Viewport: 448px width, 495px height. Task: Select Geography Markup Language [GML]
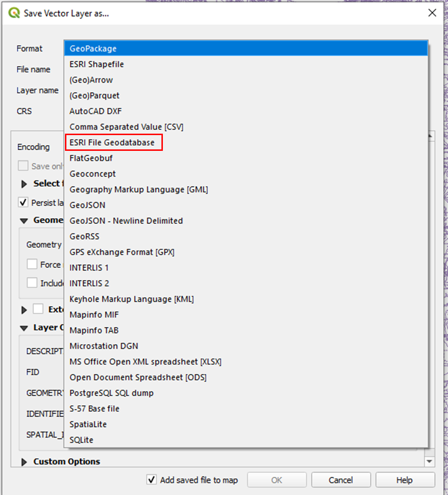pyautogui.click(x=246, y=190)
